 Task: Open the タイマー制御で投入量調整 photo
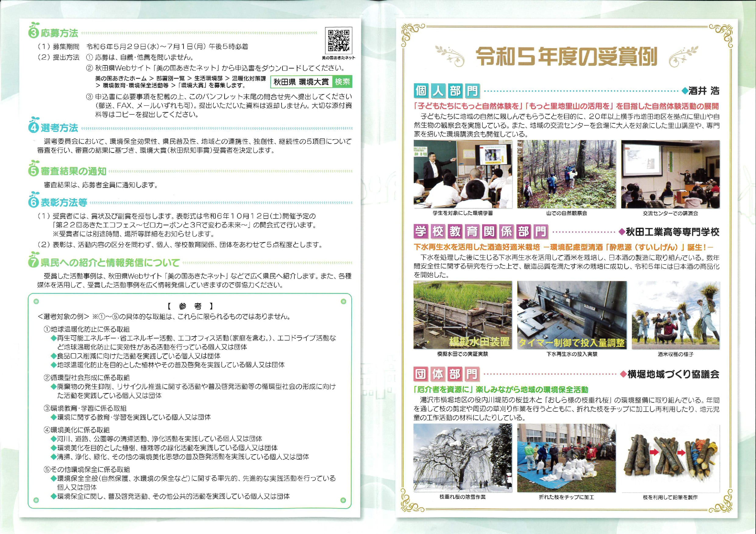572,315
